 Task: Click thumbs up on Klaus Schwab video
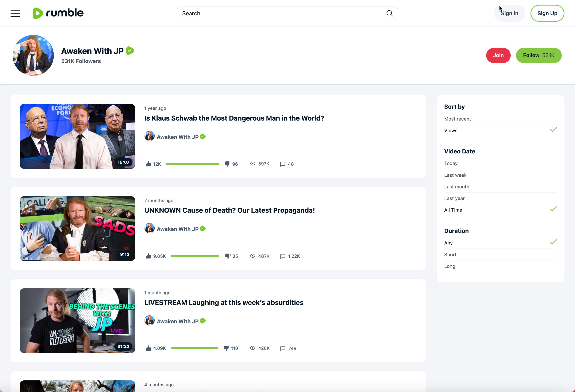click(148, 164)
